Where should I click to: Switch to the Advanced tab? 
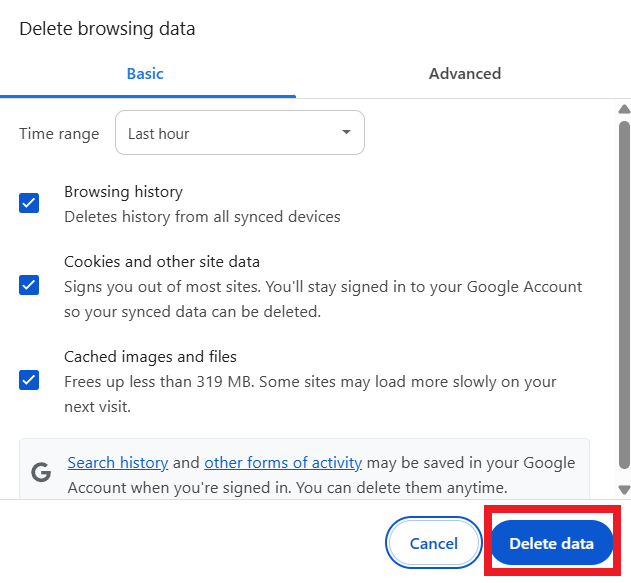tap(465, 74)
